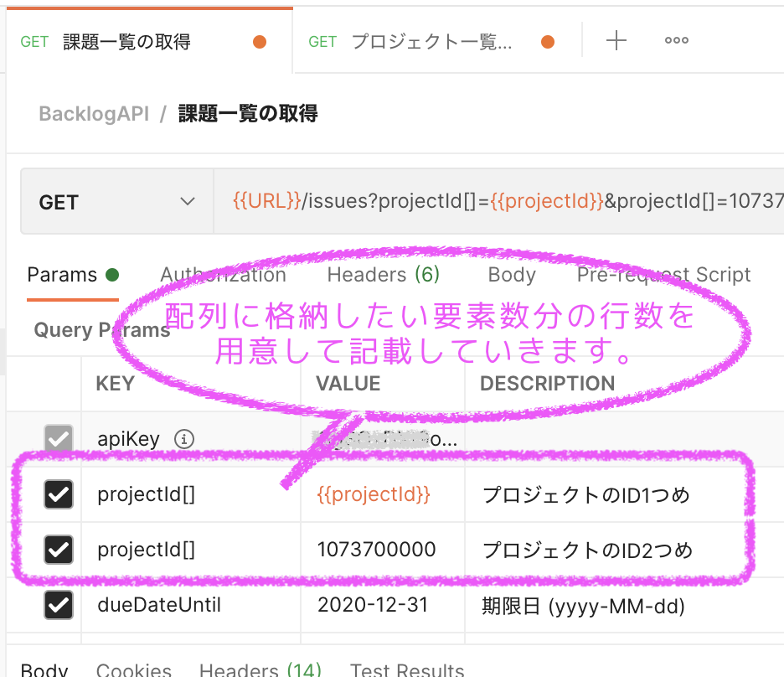Uncheck the first projectId[] parameter row

[58, 494]
